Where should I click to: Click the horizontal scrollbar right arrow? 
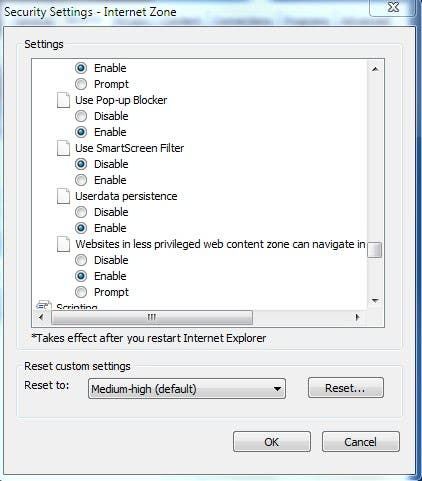tap(357, 317)
